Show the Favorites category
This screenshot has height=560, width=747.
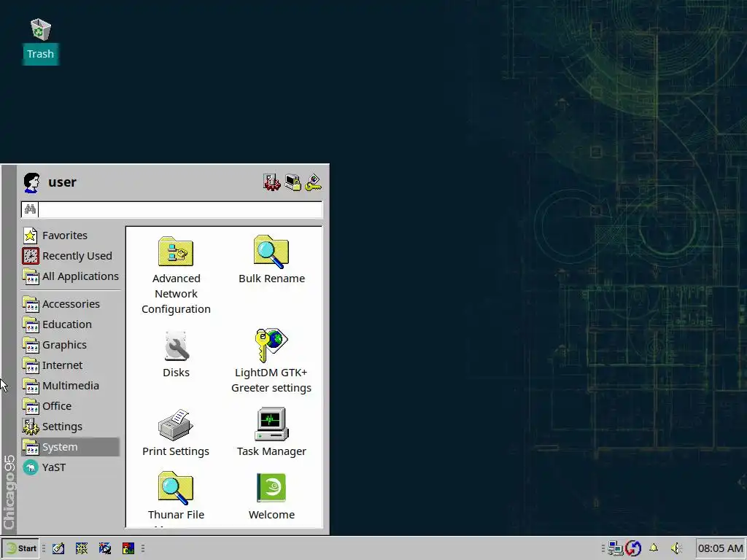[71, 236]
